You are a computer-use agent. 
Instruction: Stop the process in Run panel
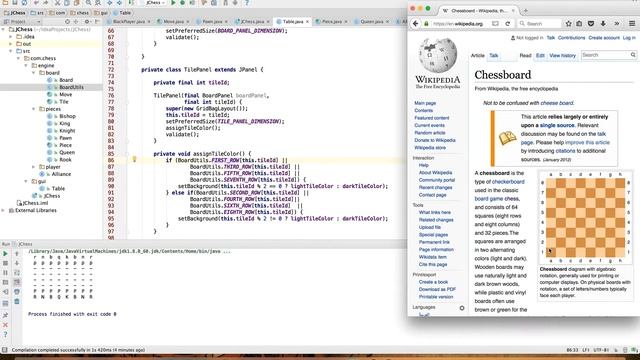click(x=5, y=263)
